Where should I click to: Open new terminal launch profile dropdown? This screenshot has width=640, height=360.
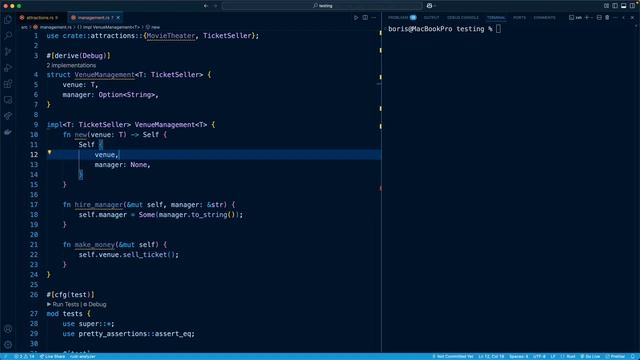[x=591, y=18]
